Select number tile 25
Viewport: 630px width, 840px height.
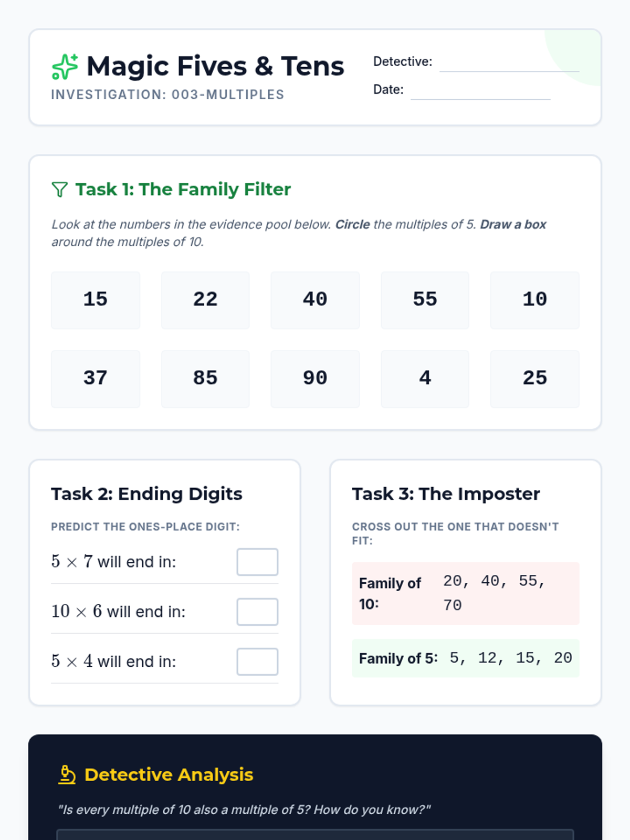click(534, 379)
